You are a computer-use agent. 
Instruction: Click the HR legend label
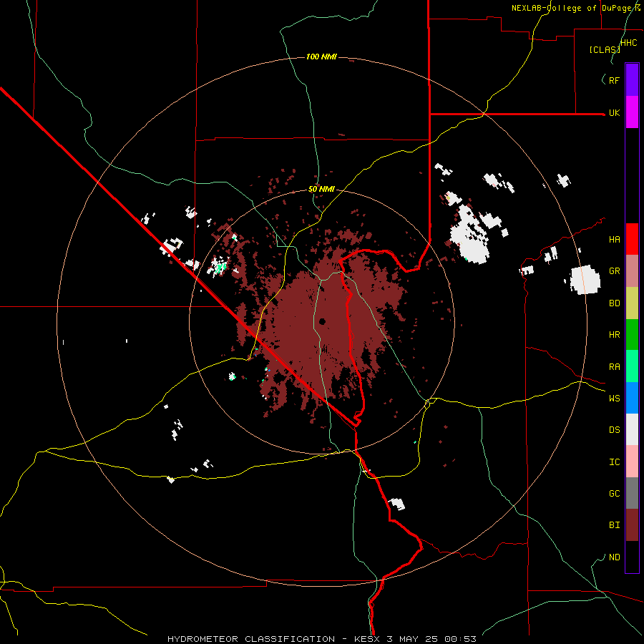pyautogui.click(x=614, y=335)
